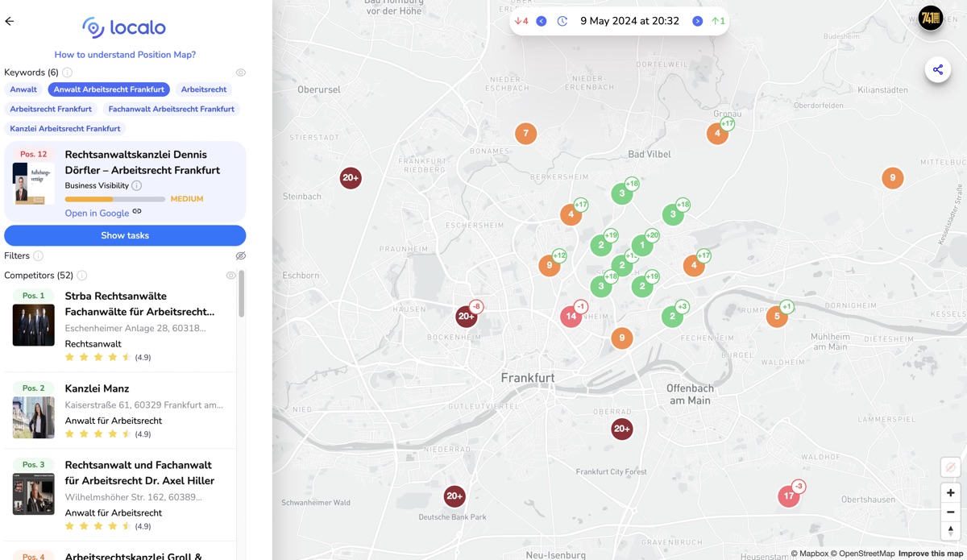
Task: Select the Anwalt Arbeitsrecht Frankfurt keyword
Action: pos(109,89)
